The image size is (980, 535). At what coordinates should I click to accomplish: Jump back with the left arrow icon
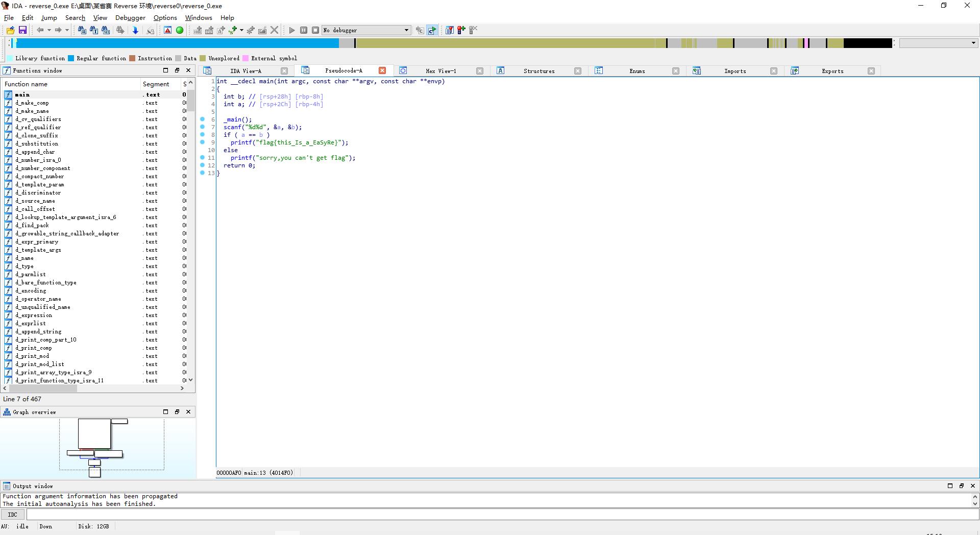(40, 30)
